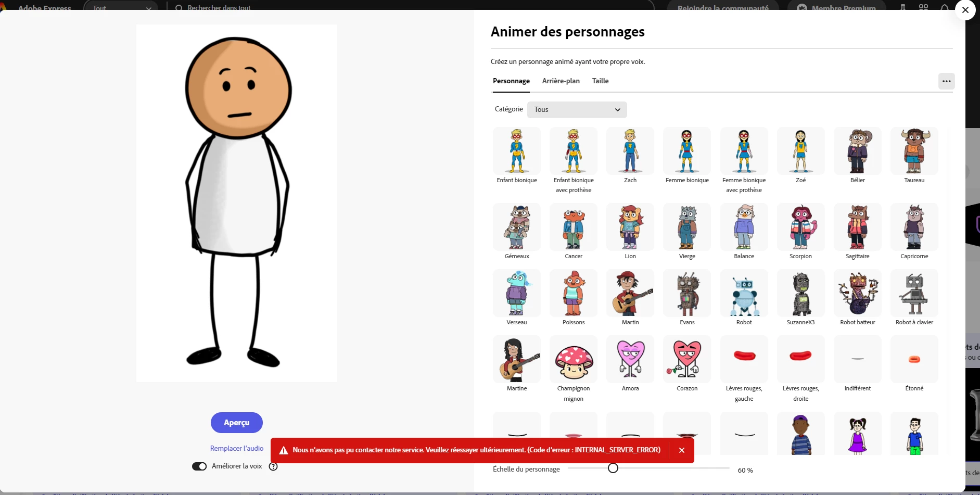Close the Animer des personnages dialog

point(965,10)
